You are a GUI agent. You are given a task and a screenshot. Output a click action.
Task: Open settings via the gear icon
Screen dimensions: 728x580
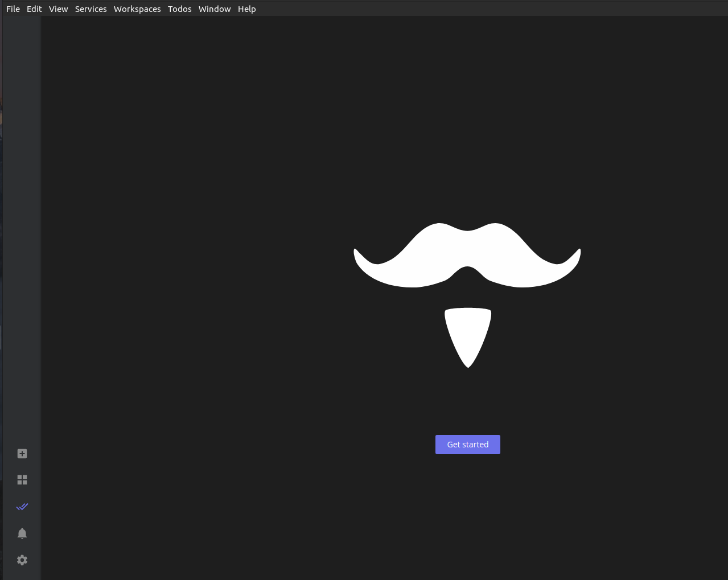pos(22,560)
